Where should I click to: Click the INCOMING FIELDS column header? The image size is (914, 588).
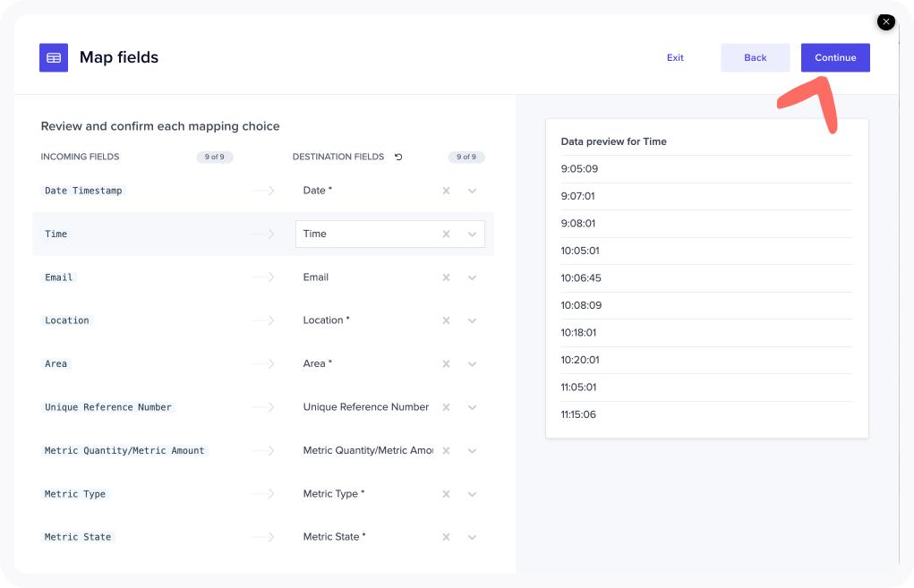80,157
